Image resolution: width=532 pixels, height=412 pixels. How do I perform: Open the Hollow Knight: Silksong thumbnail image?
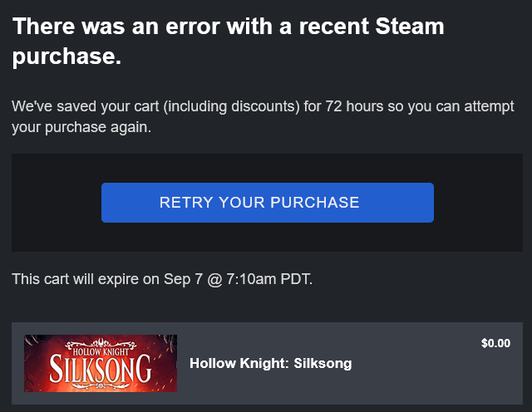click(100, 363)
